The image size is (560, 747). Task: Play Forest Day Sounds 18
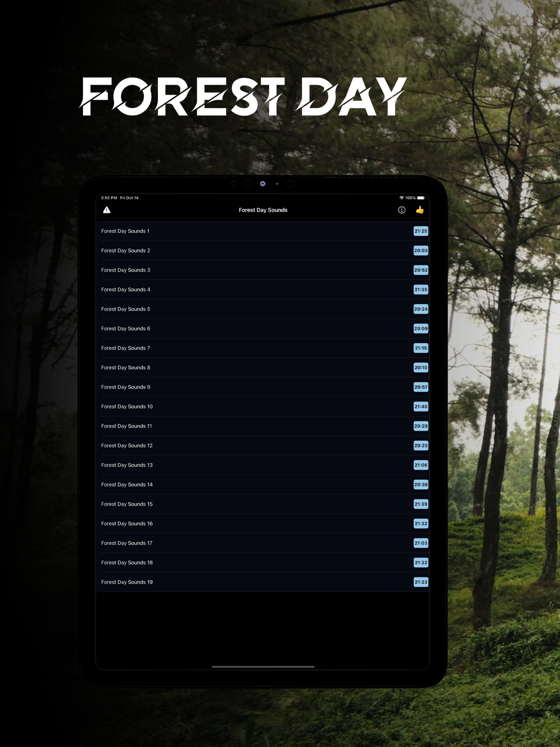pyautogui.click(x=263, y=563)
